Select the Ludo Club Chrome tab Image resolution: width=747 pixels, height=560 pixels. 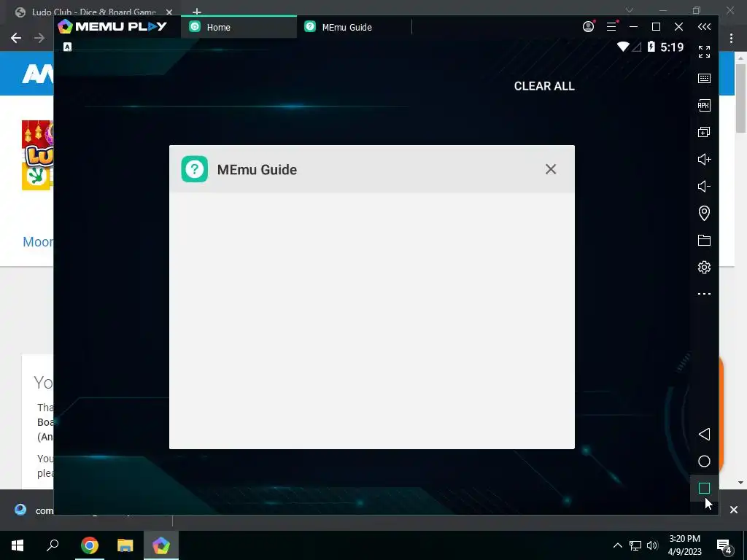(93, 12)
